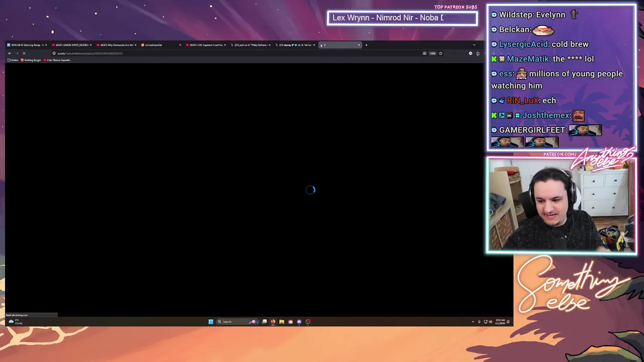644x362 pixels.
Task: Open Discord from the taskbar
Action: 299,322
